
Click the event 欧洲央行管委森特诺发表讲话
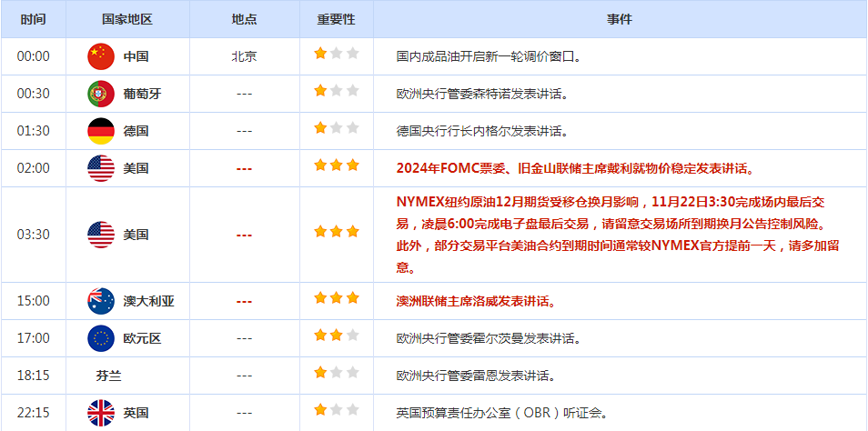483,94
